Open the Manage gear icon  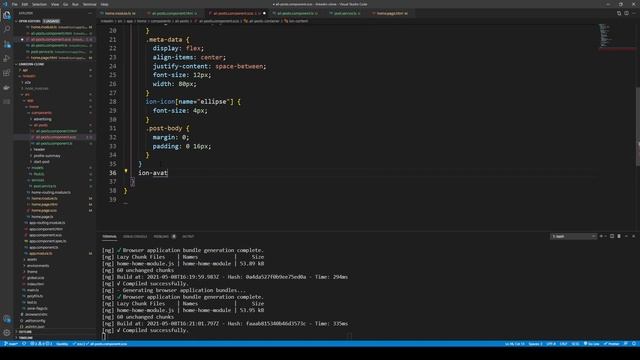(7, 333)
